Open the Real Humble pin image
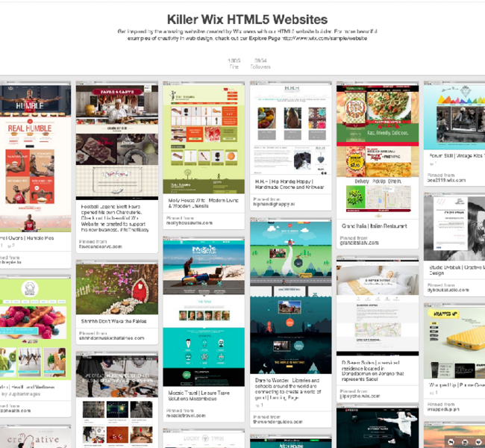Viewport: 485px width, 448px height. (35, 158)
